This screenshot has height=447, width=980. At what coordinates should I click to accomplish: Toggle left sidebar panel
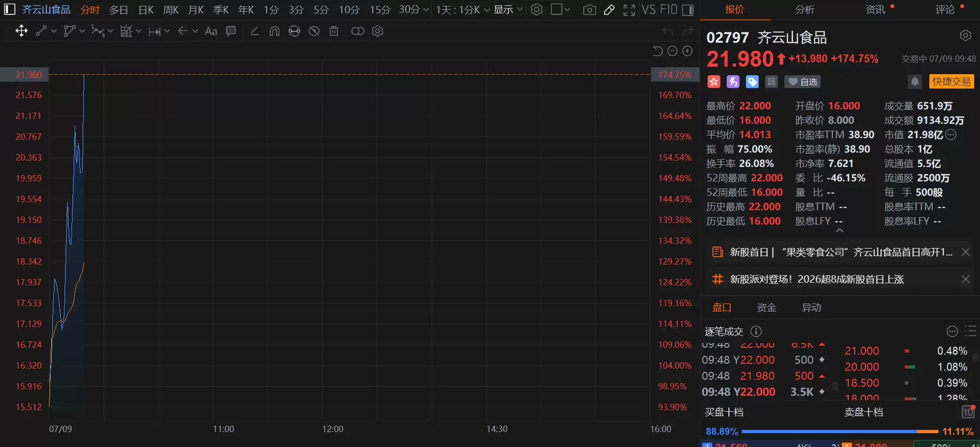(11, 10)
